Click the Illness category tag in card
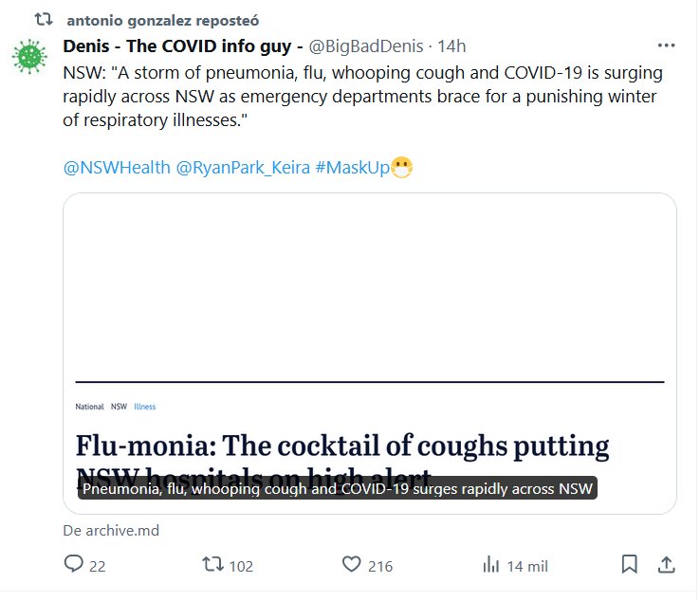 click(x=145, y=407)
